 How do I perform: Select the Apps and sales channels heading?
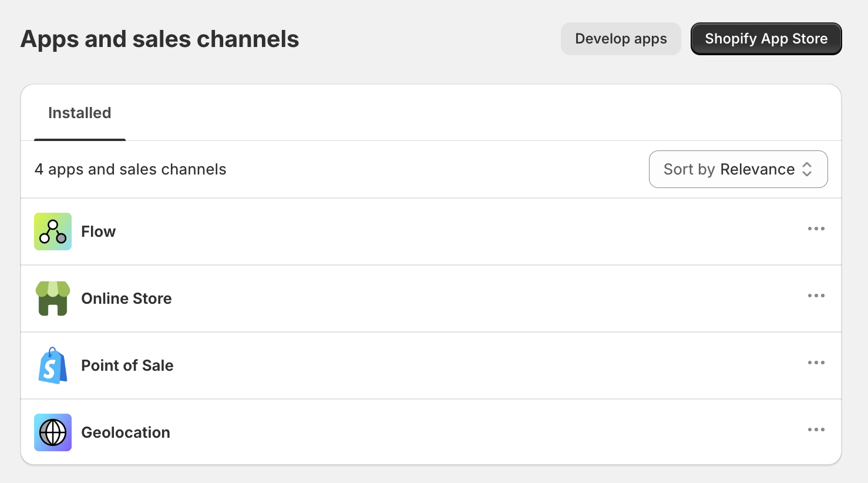pyautogui.click(x=159, y=38)
